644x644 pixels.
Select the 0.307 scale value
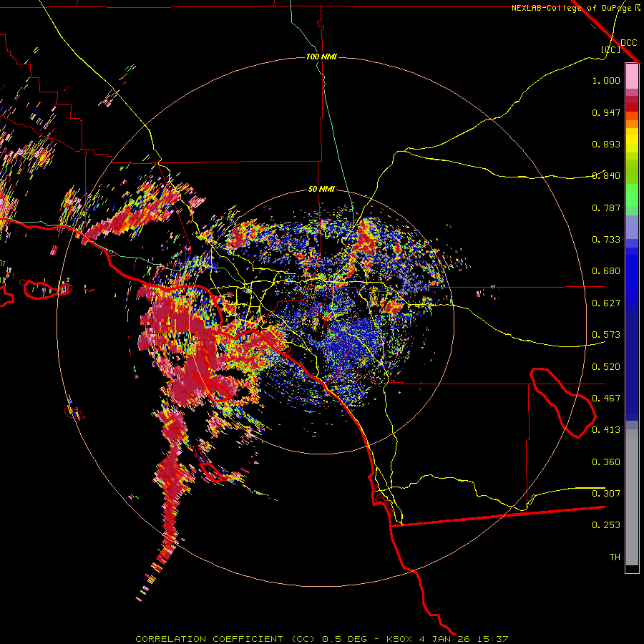[x=606, y=494]
